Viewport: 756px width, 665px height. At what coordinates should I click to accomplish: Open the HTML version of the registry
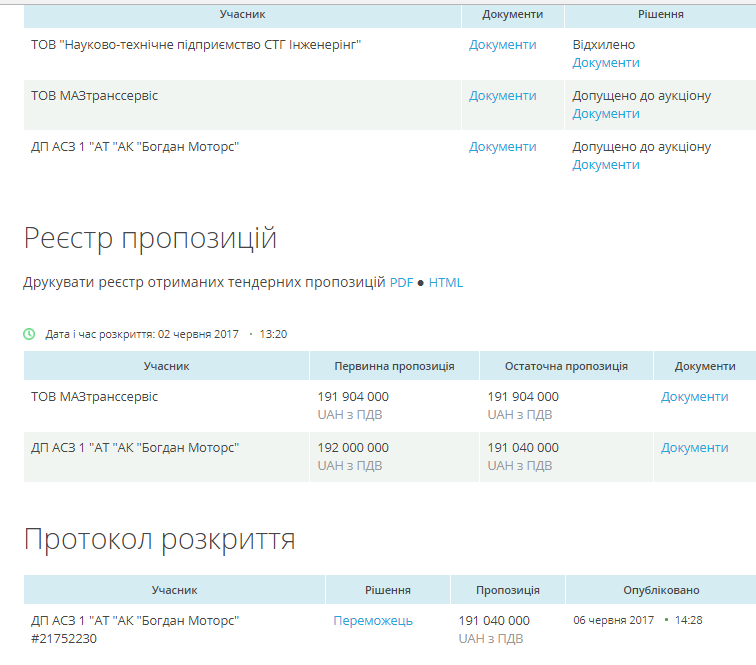pyautogui.click(x=446, y=283)
